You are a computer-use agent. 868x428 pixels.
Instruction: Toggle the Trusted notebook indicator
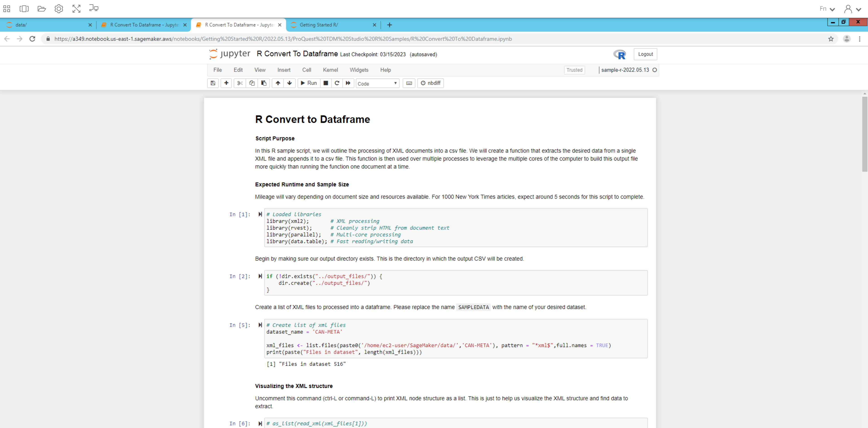[x=574, y=70]
